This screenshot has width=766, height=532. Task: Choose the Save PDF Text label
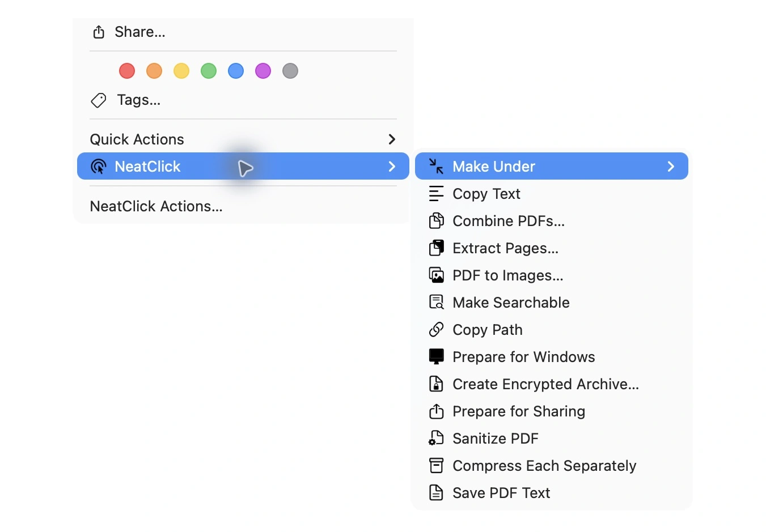point(501,493)
